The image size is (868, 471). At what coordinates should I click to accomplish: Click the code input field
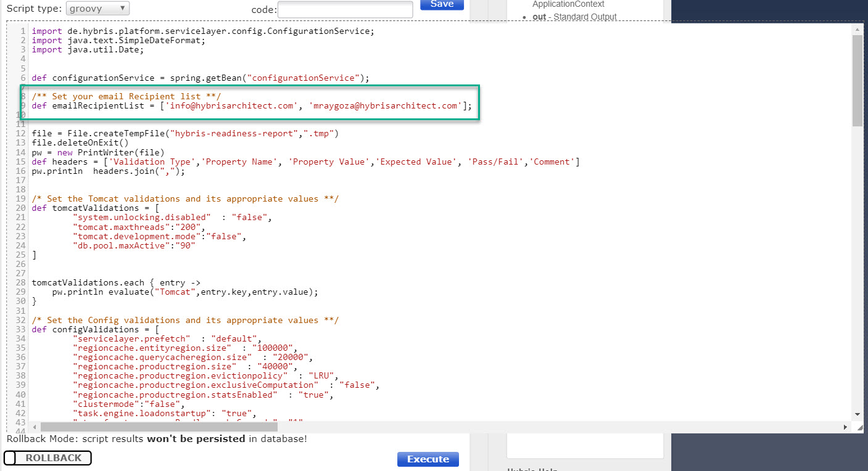345,9
